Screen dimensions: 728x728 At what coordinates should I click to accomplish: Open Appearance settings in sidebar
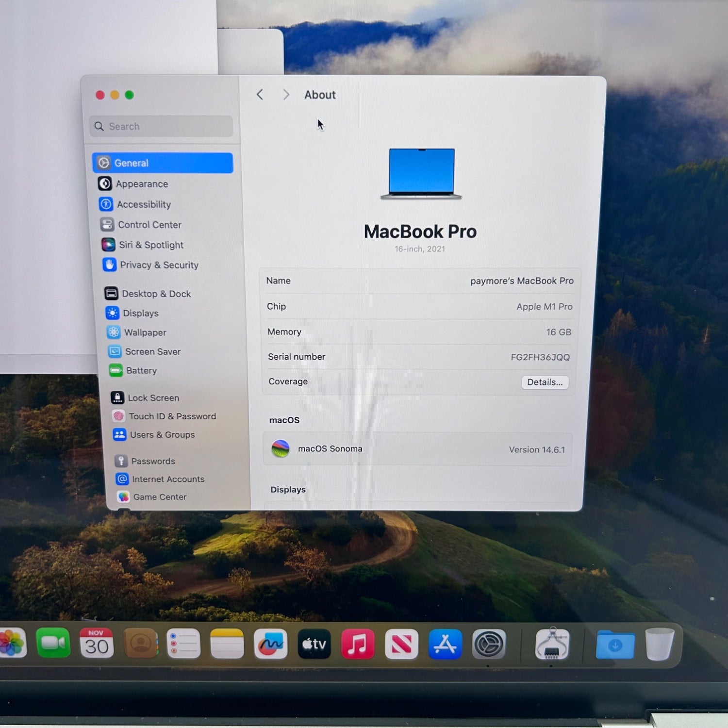click(x=141, y=184)
